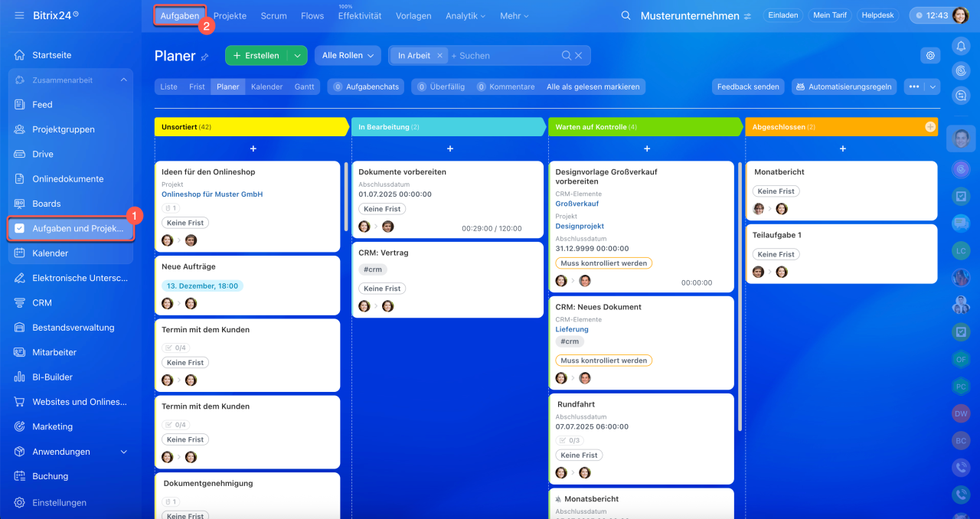Open Elektronische Unterschrift in the sidebar
Image resolution: width=980 pixels, height=519 pixels.
click(70, 278)
